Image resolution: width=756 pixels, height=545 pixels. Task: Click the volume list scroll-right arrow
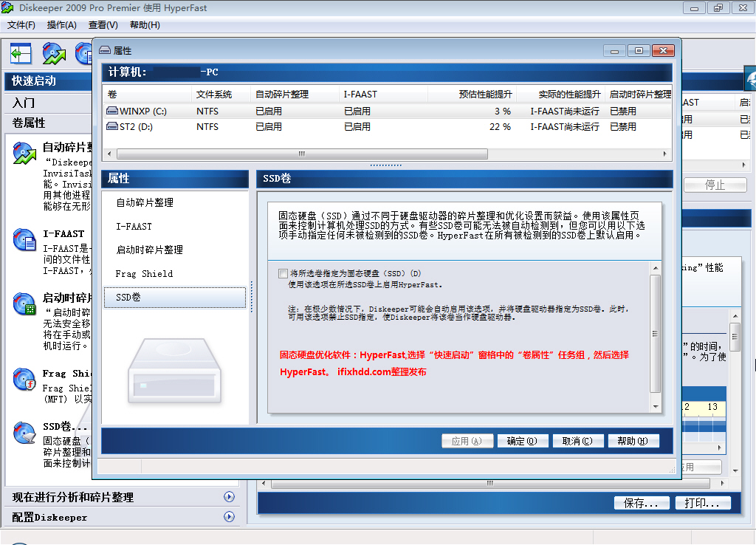(x=665, y=154)
